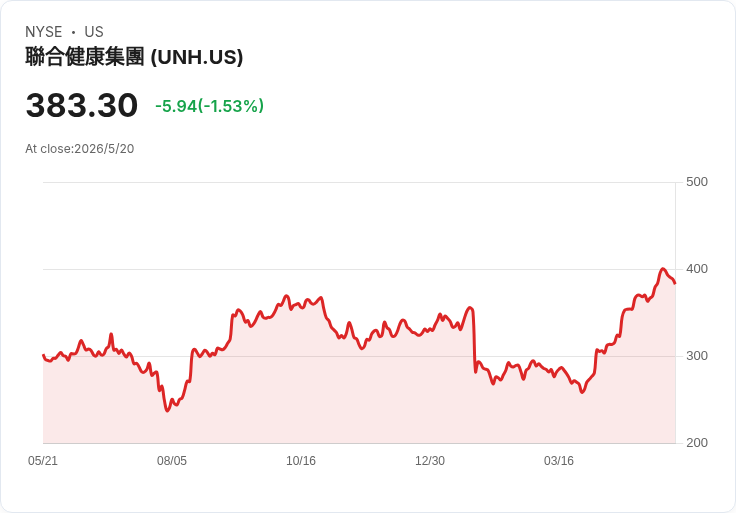This screenshot has height=513, width=736.
Task: Click the 12/30 date axis label
Action: 430,461
